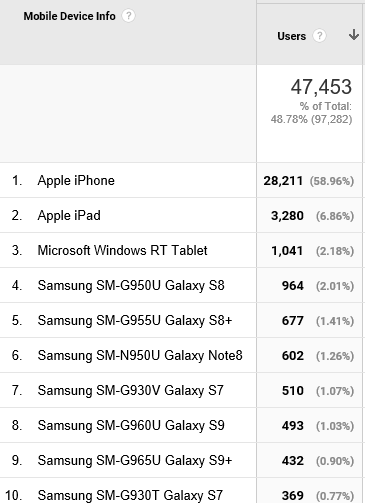Click the 47,453 total users summary
Viewport: 365px width, 503px height.
(321, 87)
